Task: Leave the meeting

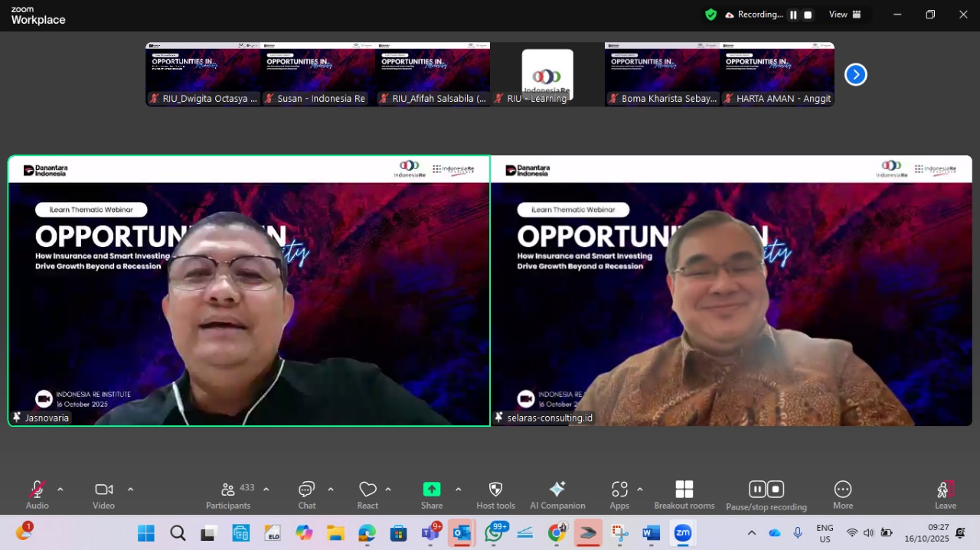Action: [x=945, y=494]
